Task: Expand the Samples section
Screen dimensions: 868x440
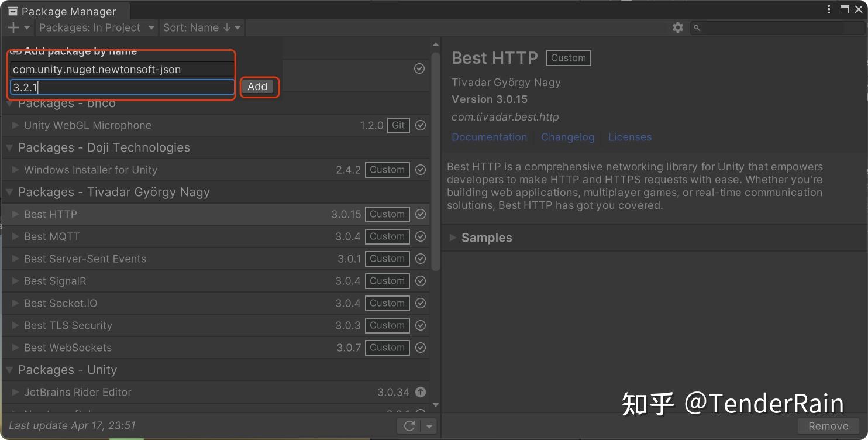Action: pos(452,238)
